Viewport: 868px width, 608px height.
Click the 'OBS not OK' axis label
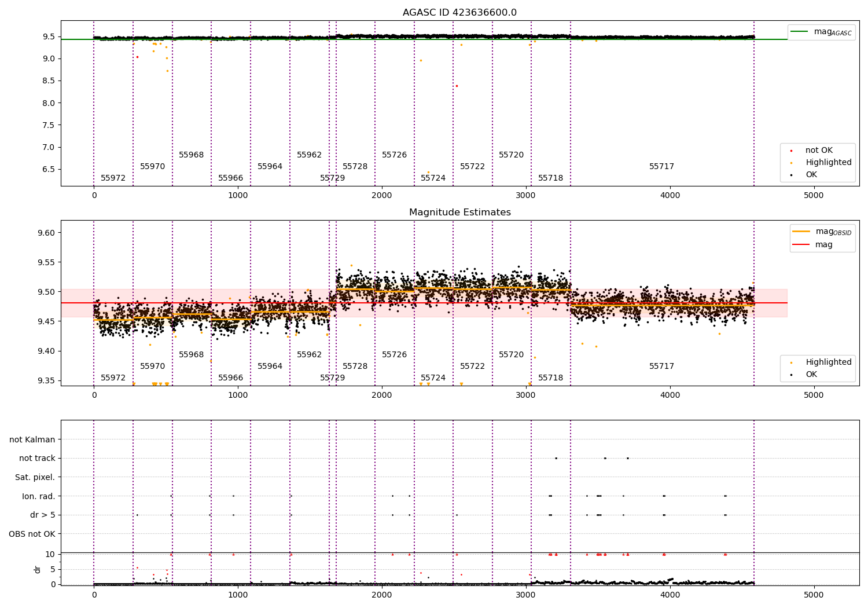tap(32, 534)
